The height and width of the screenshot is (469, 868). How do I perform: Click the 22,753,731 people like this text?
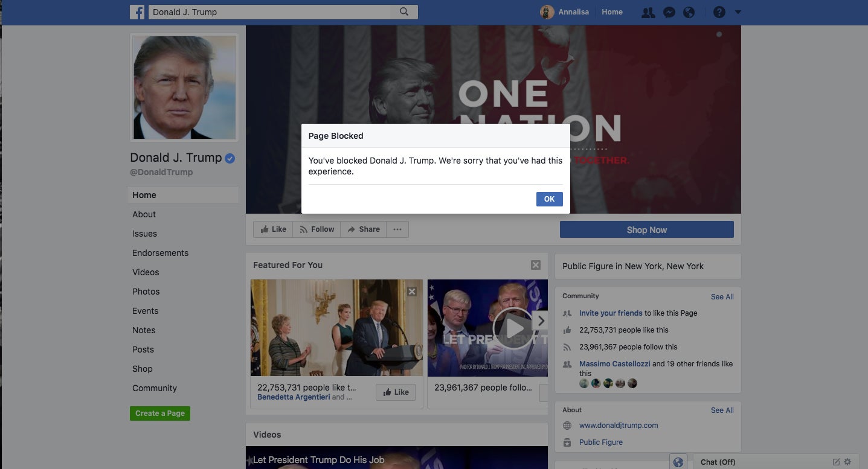(624, 330)
